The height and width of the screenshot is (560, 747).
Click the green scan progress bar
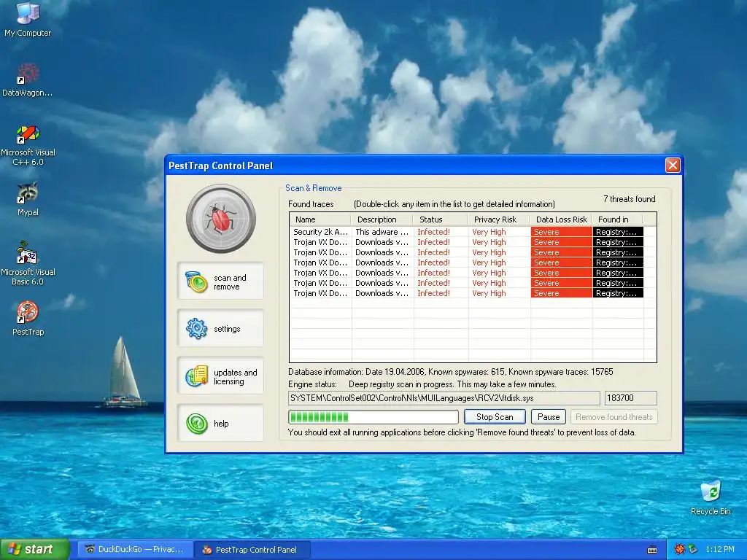point(373,416)
